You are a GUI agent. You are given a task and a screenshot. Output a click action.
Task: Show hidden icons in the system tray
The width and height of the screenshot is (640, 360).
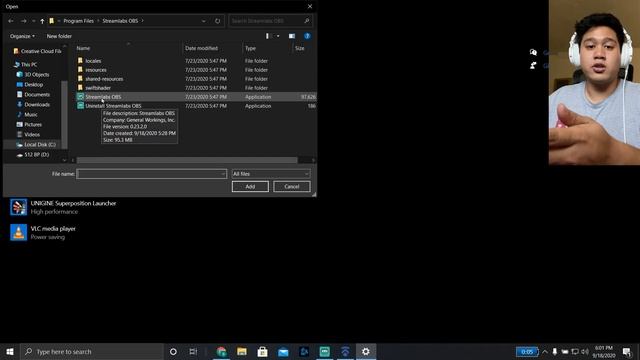click(545, 351)
